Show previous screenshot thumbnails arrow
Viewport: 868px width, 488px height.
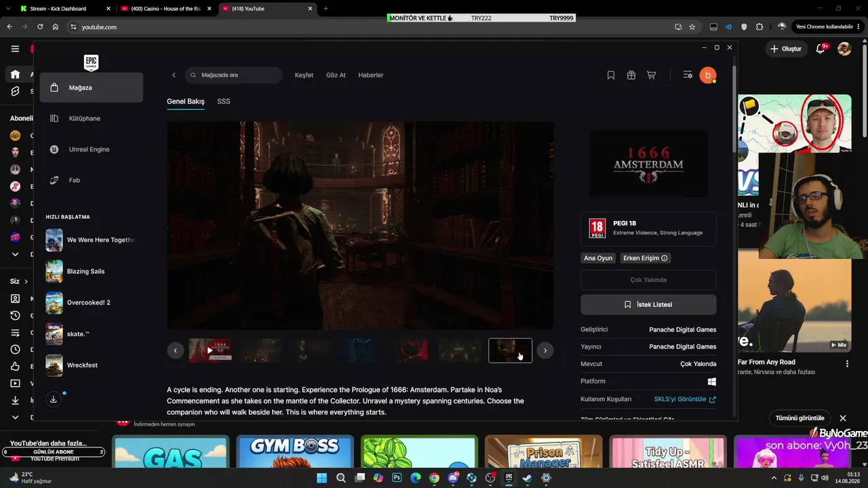tap(176, 350)
